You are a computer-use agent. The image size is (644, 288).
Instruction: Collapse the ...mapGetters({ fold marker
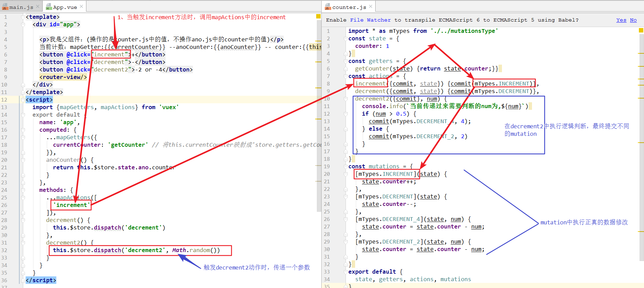pyautogui.click(x=23, y=137)
